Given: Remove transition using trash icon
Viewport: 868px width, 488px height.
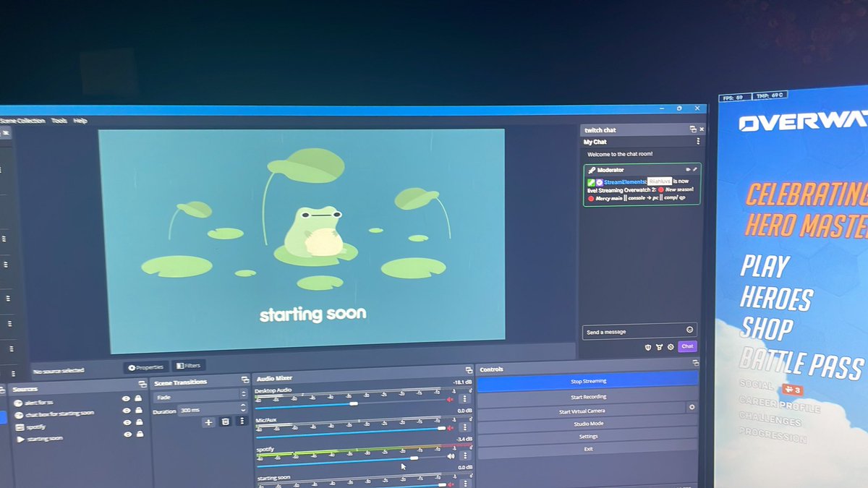Looking at the screenshot, I should 225,421.
